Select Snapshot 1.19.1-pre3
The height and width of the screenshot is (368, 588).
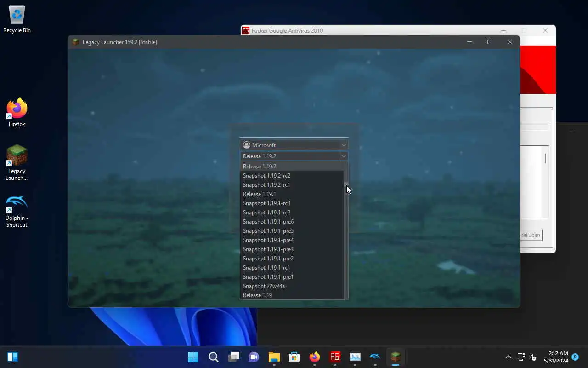point(292,249)
